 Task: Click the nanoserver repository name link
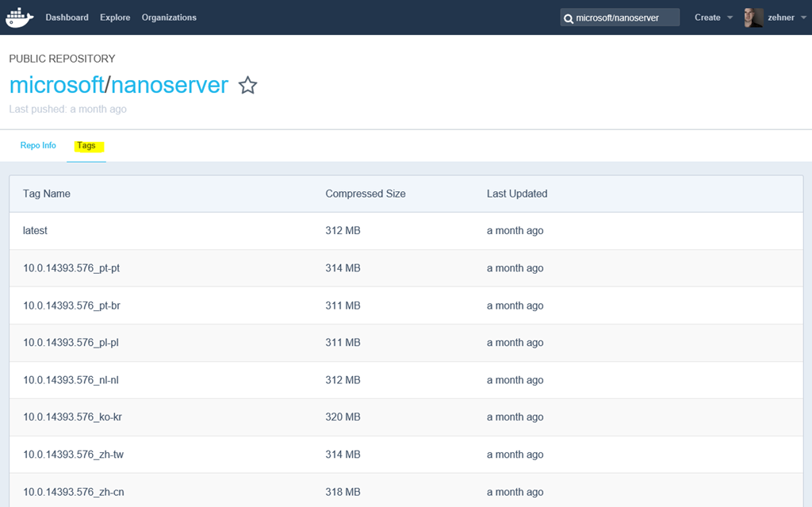tap(170, 85)
